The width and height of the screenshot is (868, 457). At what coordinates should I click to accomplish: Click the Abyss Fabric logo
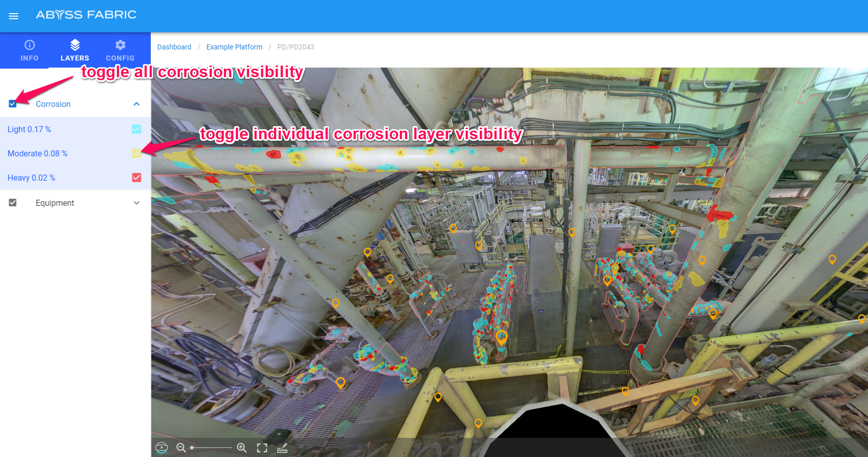(x=86, y=15)
